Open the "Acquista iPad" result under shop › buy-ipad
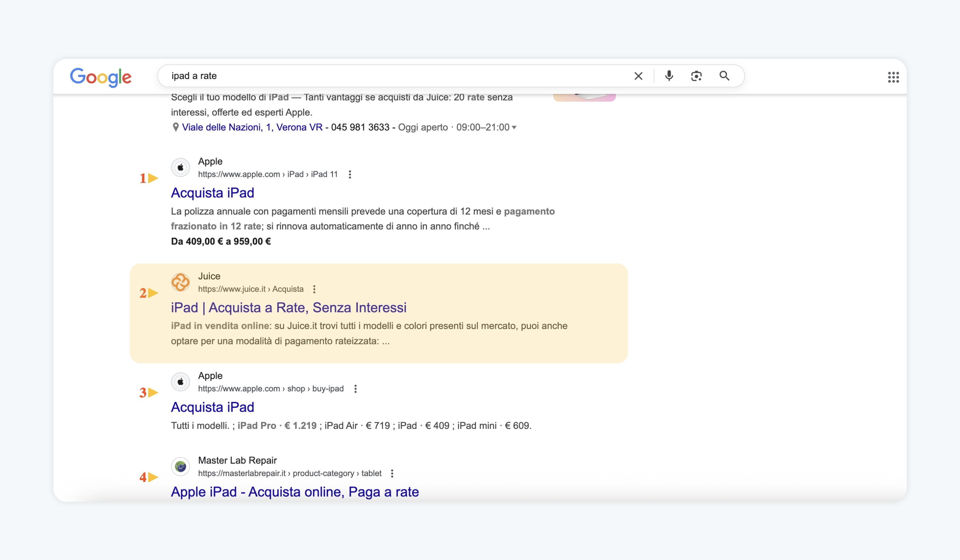Image resolution: width=960 pixels, height=560 pixels. click(213, 407)
